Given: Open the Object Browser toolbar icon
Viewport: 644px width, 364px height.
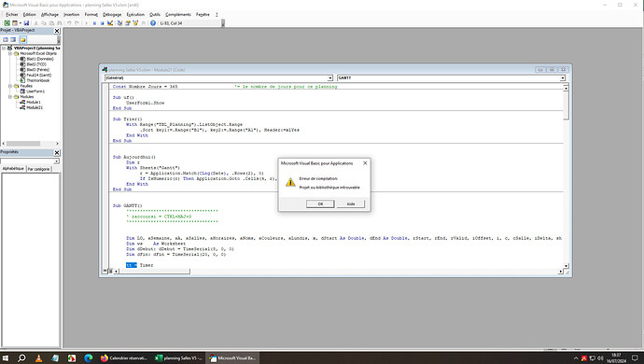Looking at the screenshot, I should pos(135,23).
